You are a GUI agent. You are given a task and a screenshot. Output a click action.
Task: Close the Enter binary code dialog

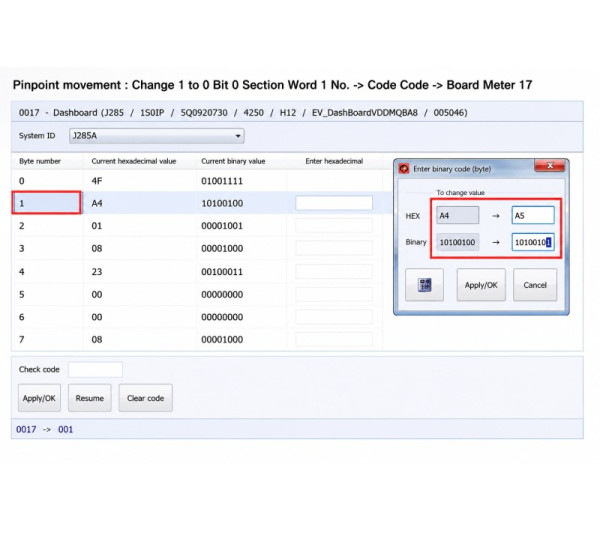pos(550,166)
